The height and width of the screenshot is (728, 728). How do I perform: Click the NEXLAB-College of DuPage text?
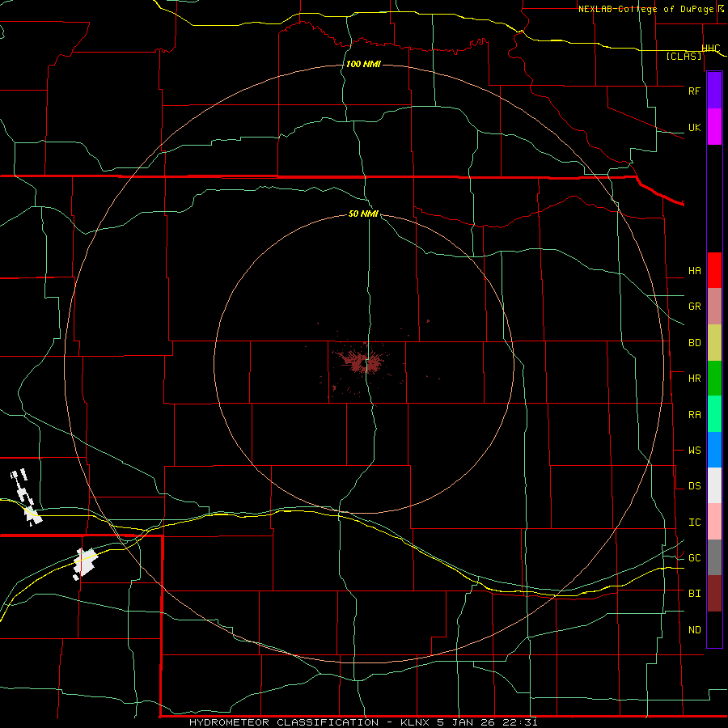(645, 9)
